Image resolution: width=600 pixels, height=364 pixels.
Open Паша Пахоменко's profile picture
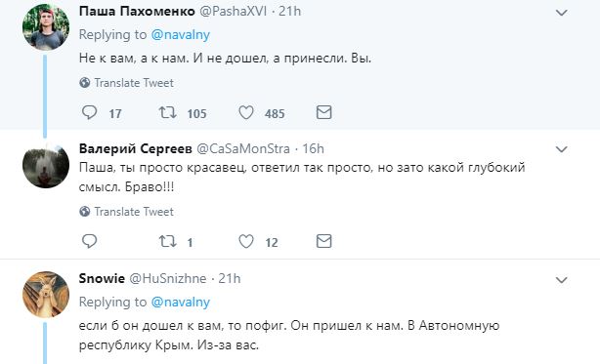46,27
